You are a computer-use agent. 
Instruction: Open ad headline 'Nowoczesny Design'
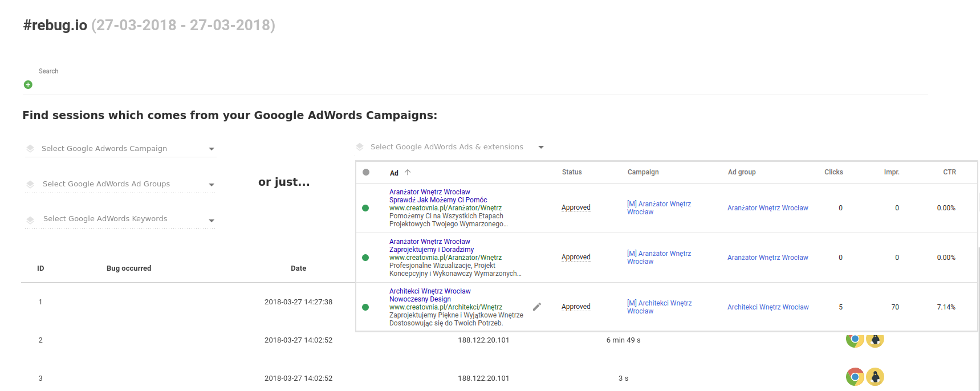[x=420, y=299]
